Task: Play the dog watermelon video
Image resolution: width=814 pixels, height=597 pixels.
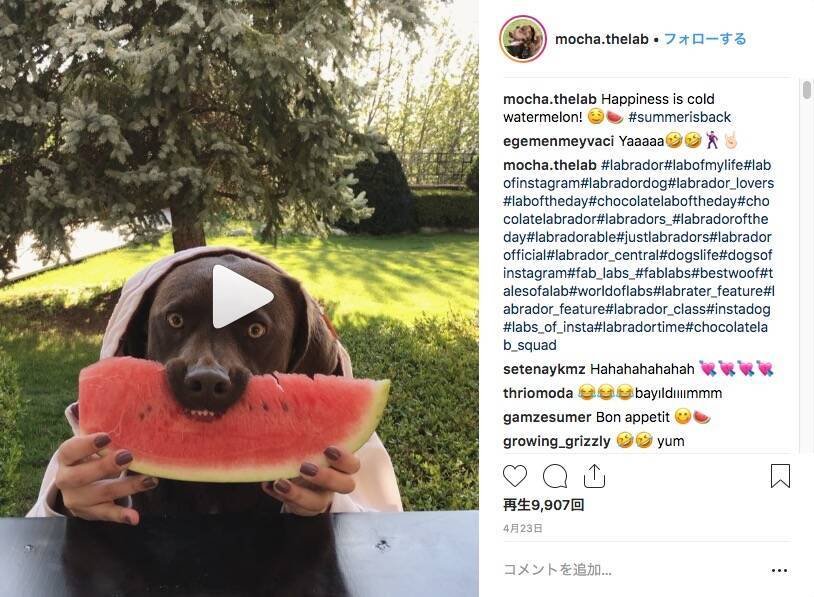Action: coord(242,296)
